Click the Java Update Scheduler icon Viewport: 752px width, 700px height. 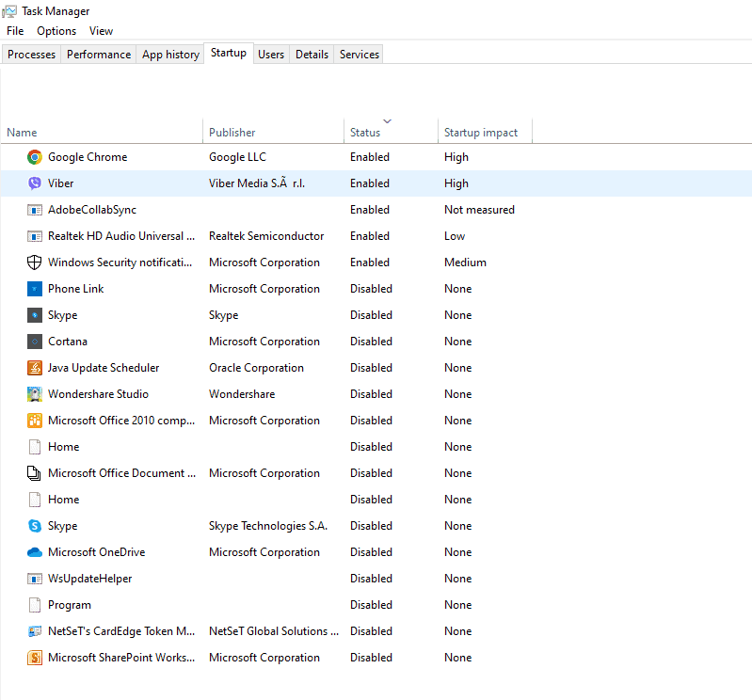click(35, 368)
